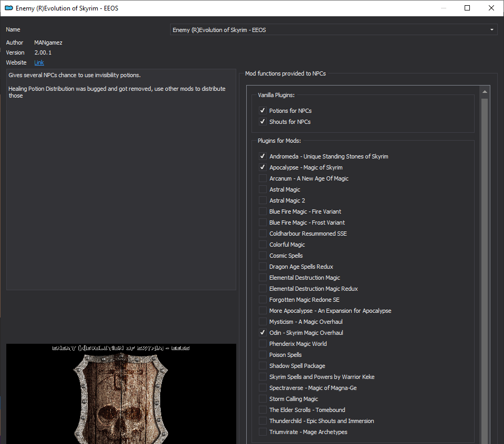
Task: Click the EEOS shield thumbnail image
Action: click(121, 394)
